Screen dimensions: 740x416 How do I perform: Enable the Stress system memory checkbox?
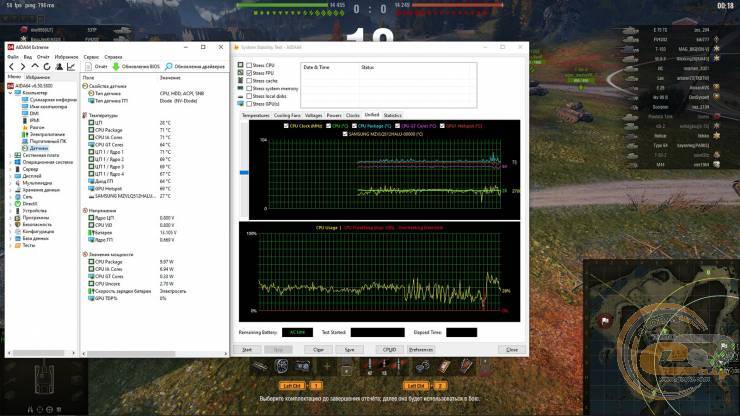tap(249, 88)
